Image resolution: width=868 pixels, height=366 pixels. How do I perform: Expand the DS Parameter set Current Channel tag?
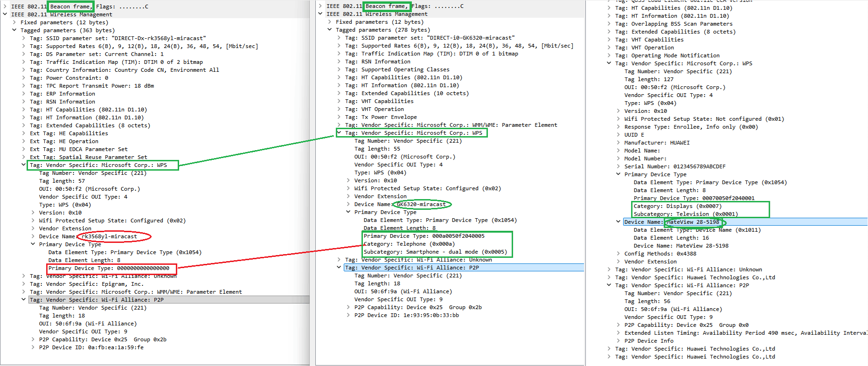pyautogui.click(x=24, y=54)
